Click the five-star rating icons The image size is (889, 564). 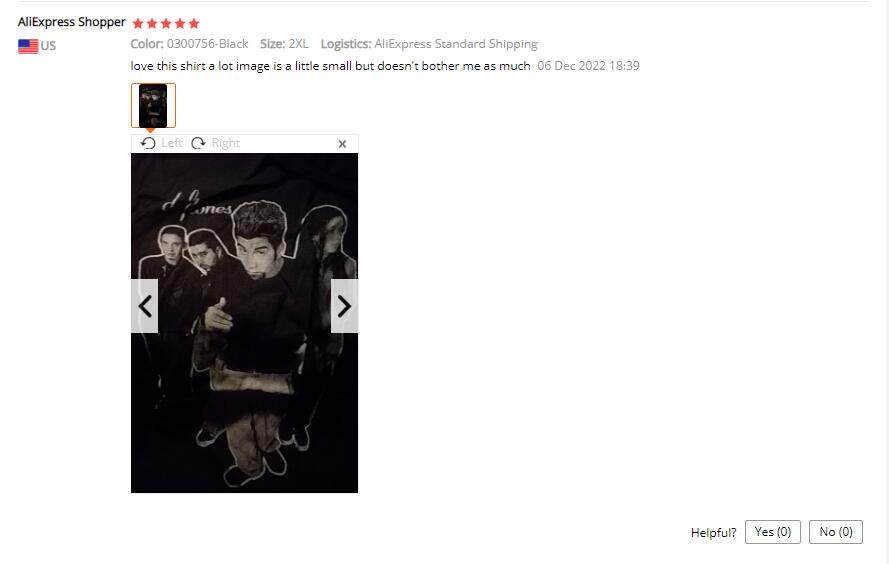[x=166, y=23]
